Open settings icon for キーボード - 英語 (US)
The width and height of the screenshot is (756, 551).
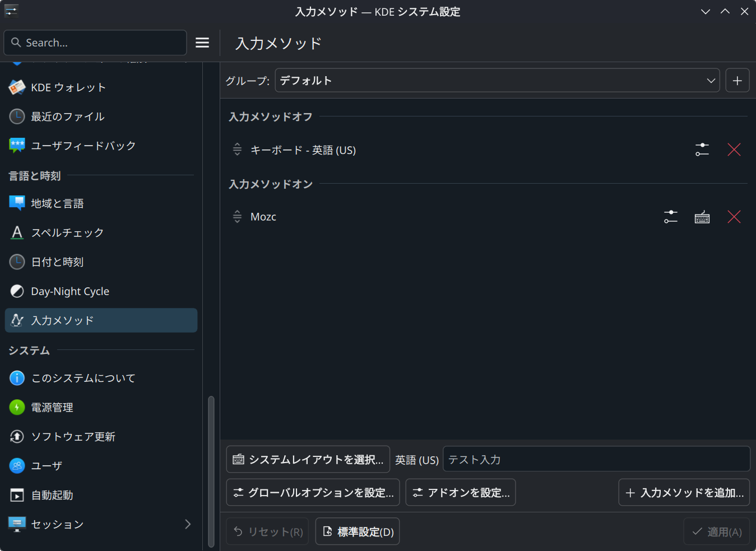(702, 150)
